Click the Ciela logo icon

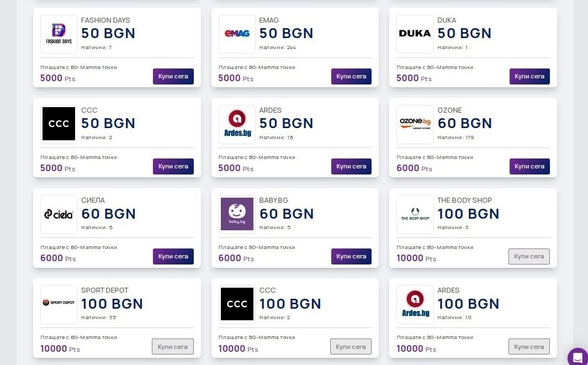59,214
